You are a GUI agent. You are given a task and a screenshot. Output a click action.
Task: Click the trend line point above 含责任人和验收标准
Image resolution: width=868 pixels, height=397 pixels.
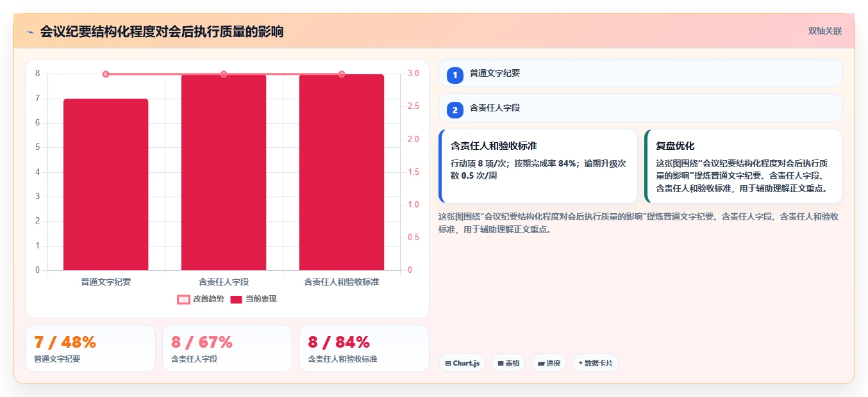(x=342, y=74)
